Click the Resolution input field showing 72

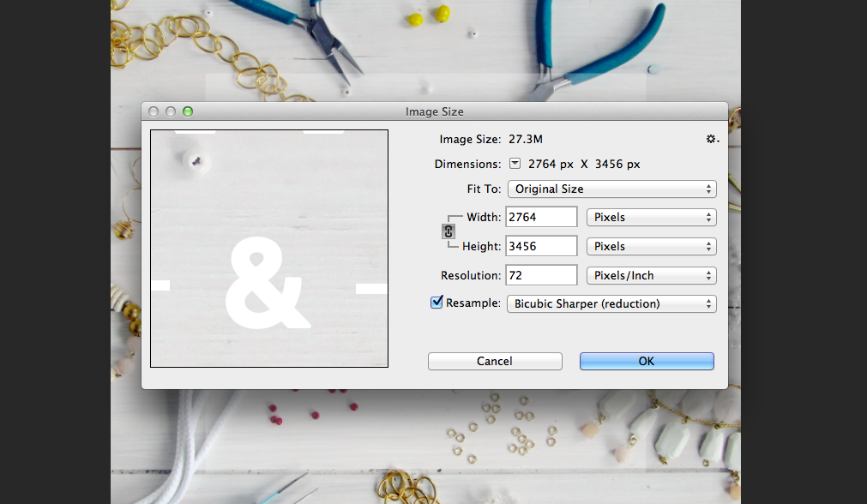pyautogui.click(x=541, y=275)
